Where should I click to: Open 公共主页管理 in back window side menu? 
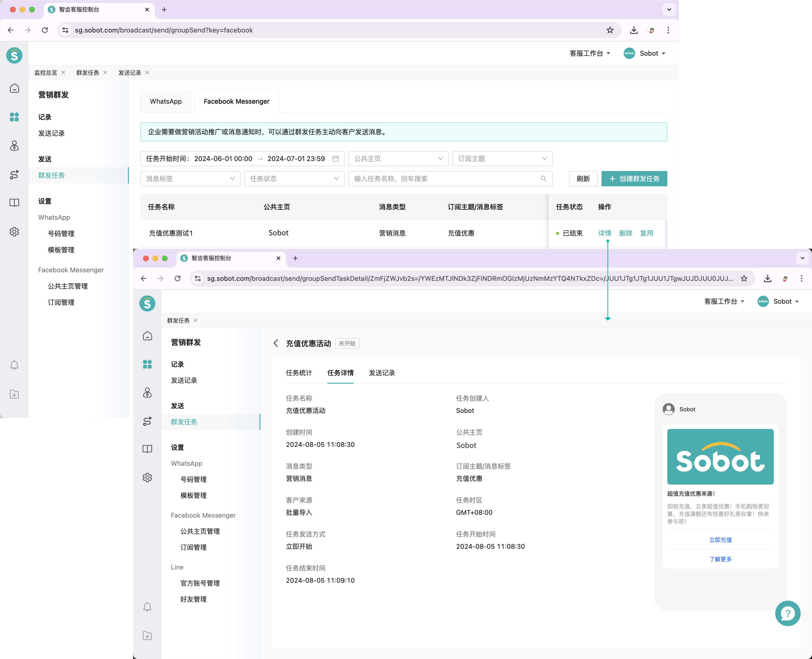68,286
